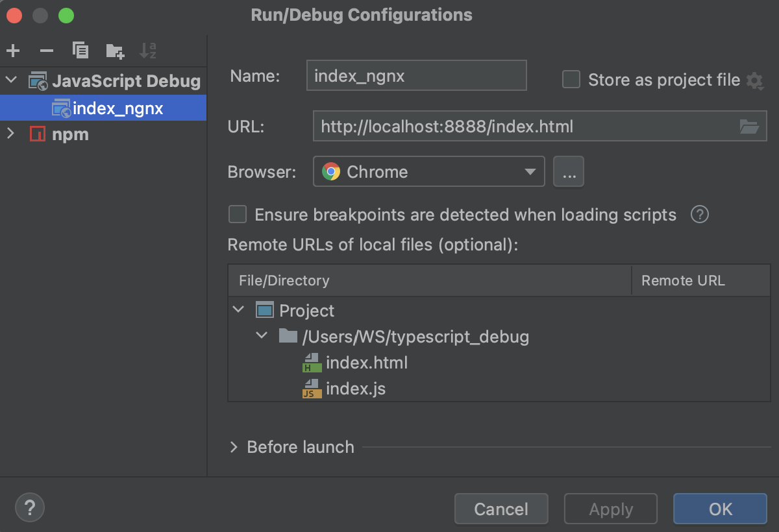Toggle Ensure breakpoints are detected checkbox
The image size is (779, 532).
[x=238, y=214]
